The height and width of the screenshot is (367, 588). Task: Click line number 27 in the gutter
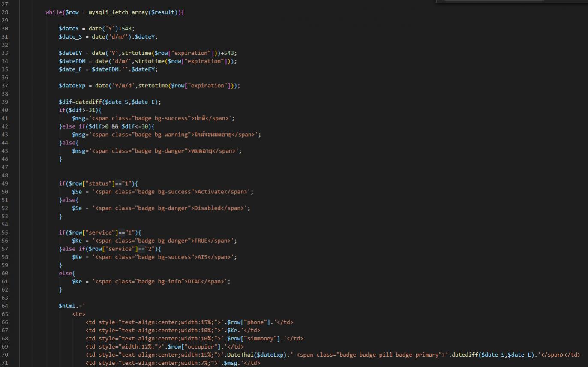5,4
